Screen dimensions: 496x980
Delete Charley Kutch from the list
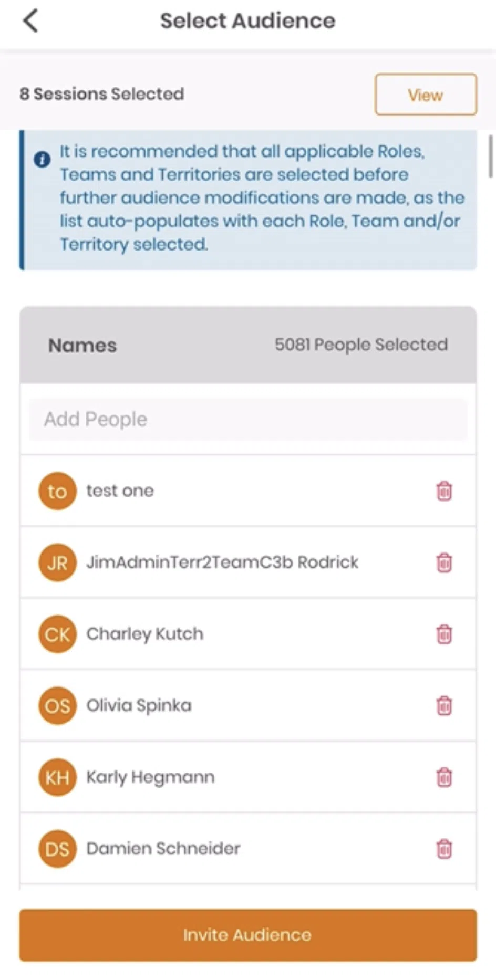[444, 634]
